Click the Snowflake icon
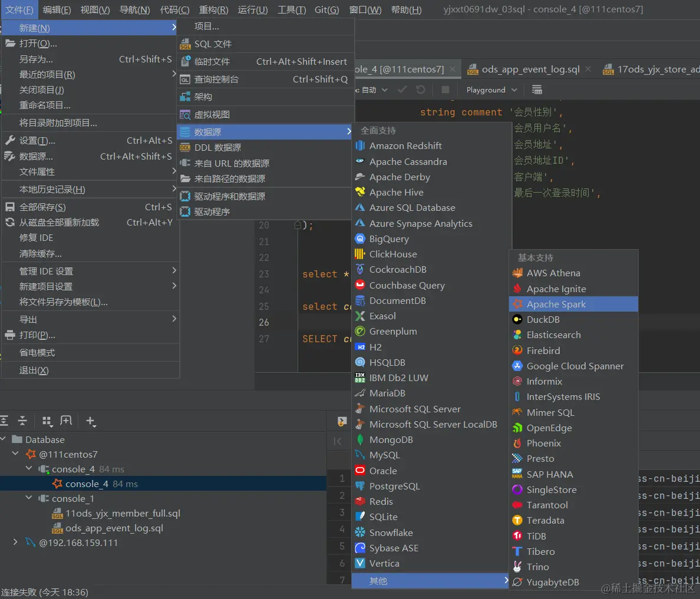Viewport: 700px width, 599px height. 360,532
